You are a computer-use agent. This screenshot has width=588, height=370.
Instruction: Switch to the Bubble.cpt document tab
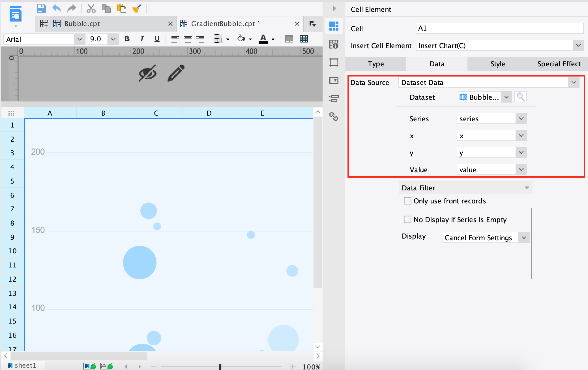tap(82, 24)
